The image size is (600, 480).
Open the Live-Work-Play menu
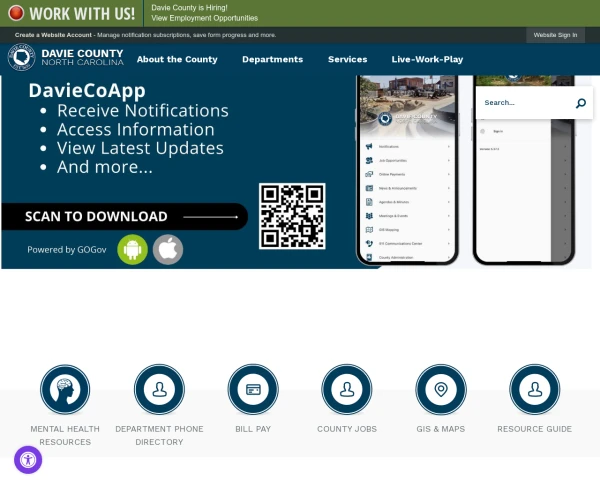(x=427, y=59)
